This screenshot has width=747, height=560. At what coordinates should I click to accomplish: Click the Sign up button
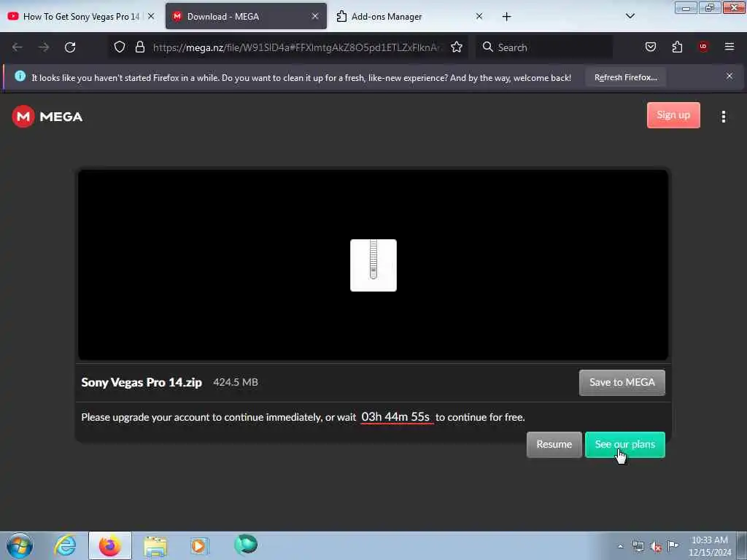click(x=673, y=115)
